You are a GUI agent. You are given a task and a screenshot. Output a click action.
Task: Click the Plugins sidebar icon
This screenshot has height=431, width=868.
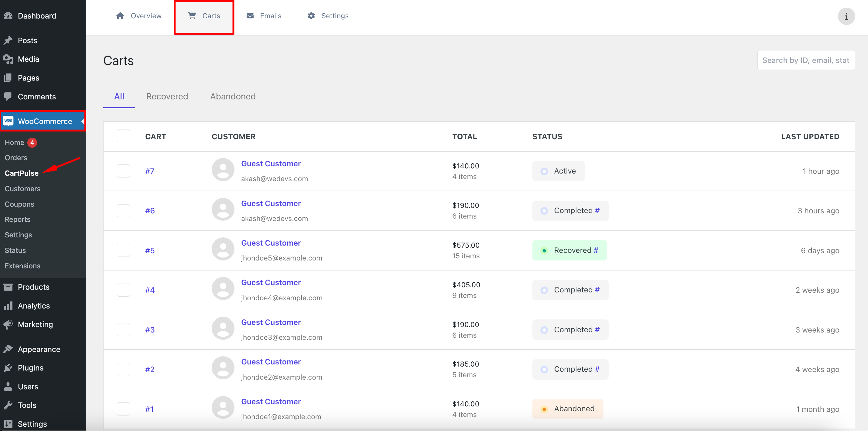(9, 367)
